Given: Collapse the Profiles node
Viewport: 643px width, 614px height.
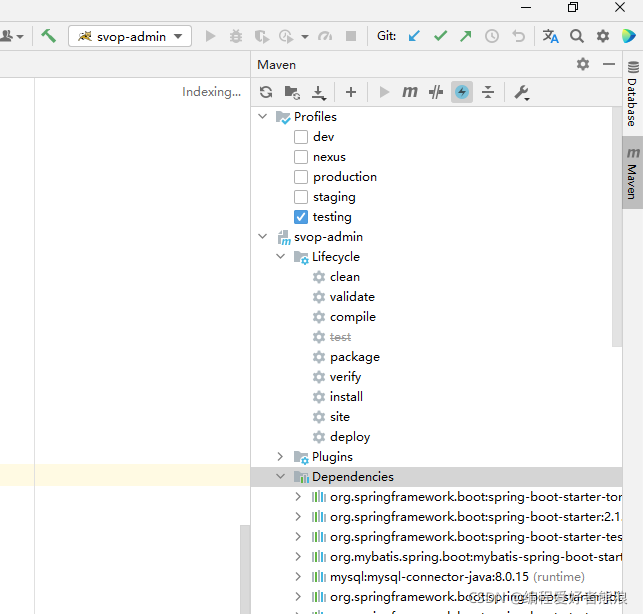Looking at the screenshot, I should click(x=262, y=116).
